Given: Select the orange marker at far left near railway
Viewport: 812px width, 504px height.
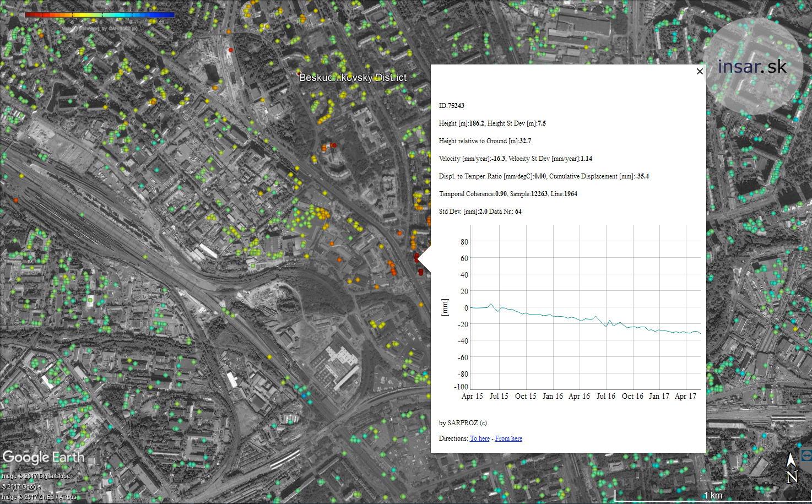Looking at the screenshot, I should point(16,200).
